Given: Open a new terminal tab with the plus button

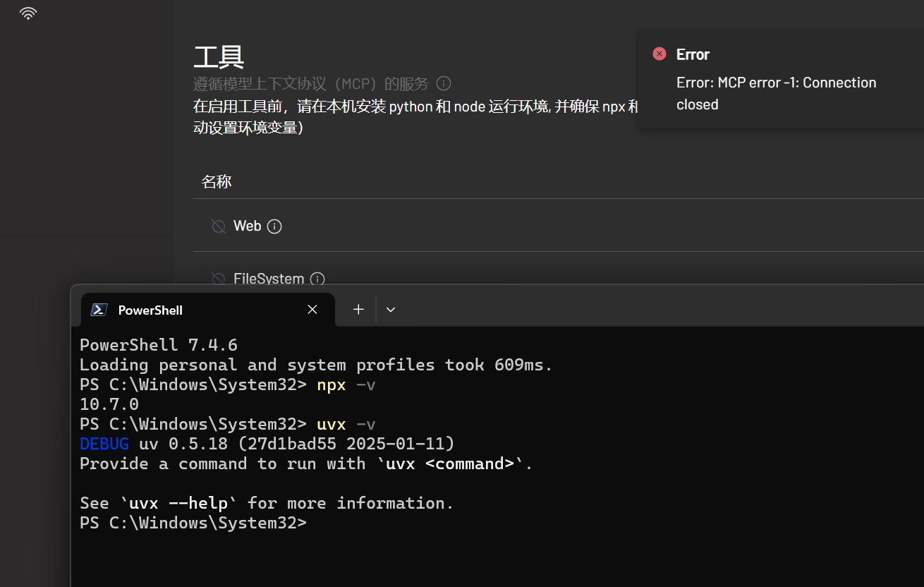Looking at the screenshot, I should tap(358, 310).
